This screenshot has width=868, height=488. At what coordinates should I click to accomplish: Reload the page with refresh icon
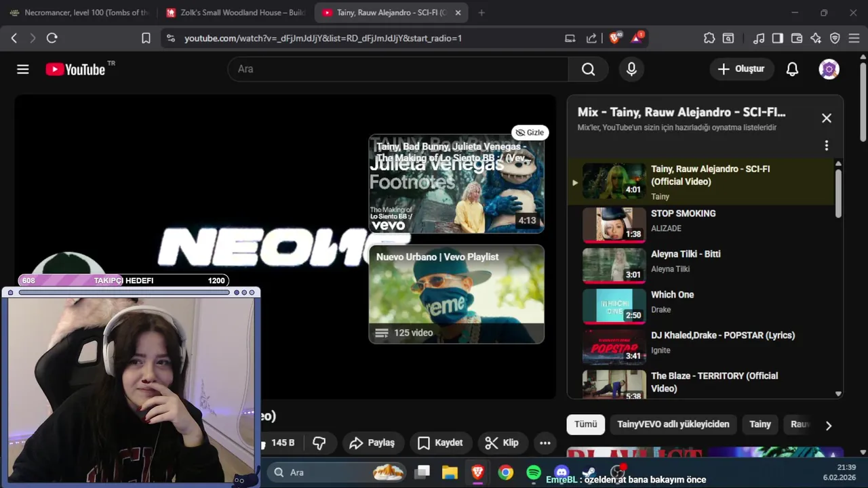tap(52, 38)
